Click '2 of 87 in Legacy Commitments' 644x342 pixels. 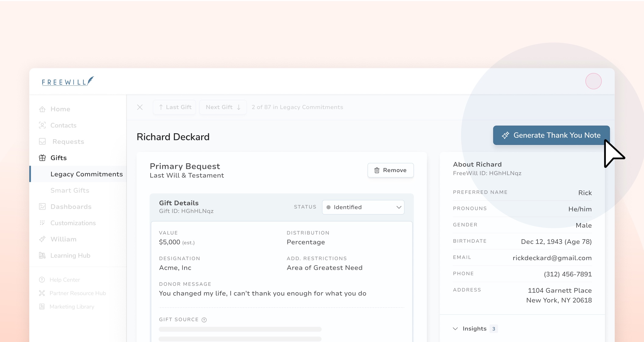click(x=297, y=107)
